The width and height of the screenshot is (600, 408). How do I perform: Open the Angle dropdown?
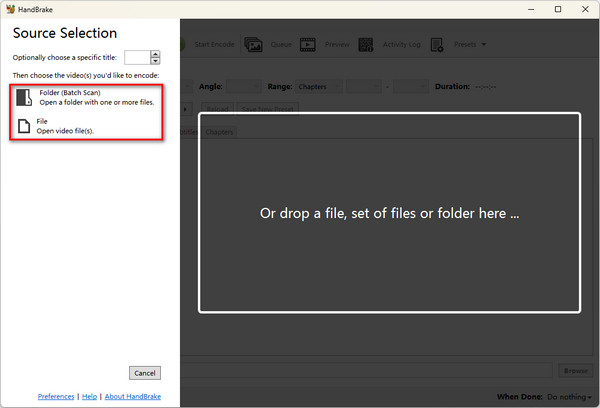(244, 87)
